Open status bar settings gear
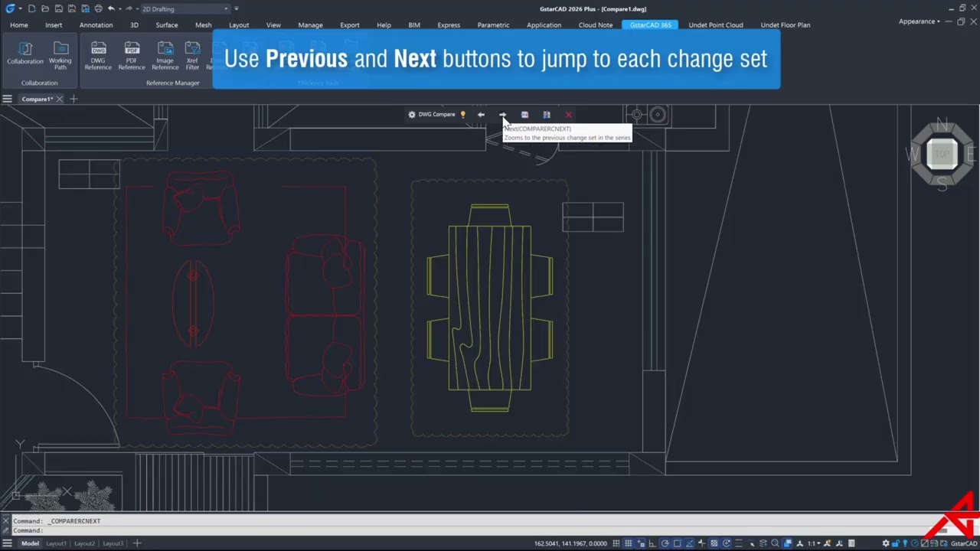 pyautogui.click(x=886, y=543)
